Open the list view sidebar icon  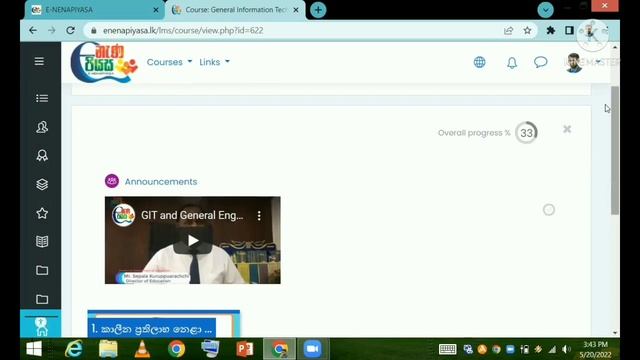point(42,98)
